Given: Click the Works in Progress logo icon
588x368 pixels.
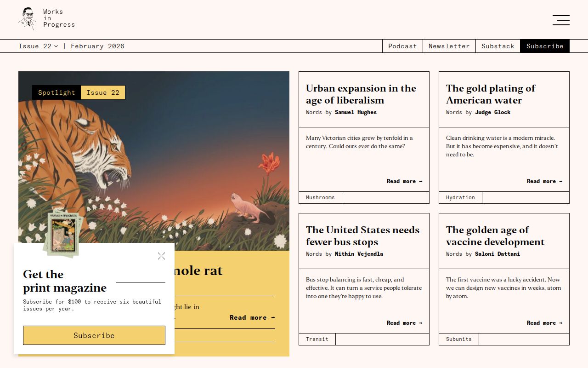Looking at the screenshot, I should click(27, 18).
